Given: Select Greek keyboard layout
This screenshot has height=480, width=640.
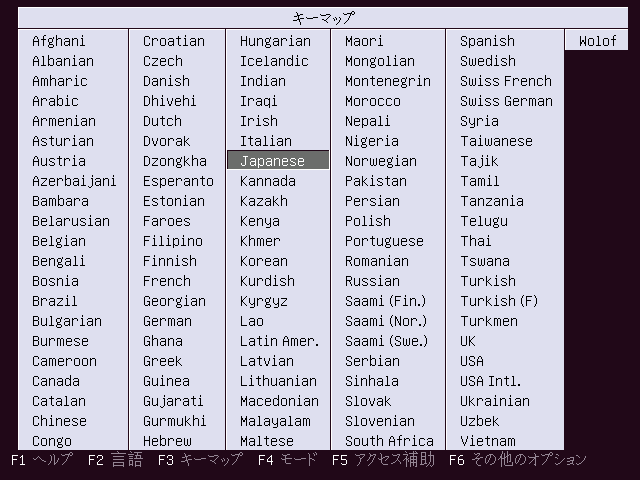Looking at the screenshot, I should coord(163,361).
